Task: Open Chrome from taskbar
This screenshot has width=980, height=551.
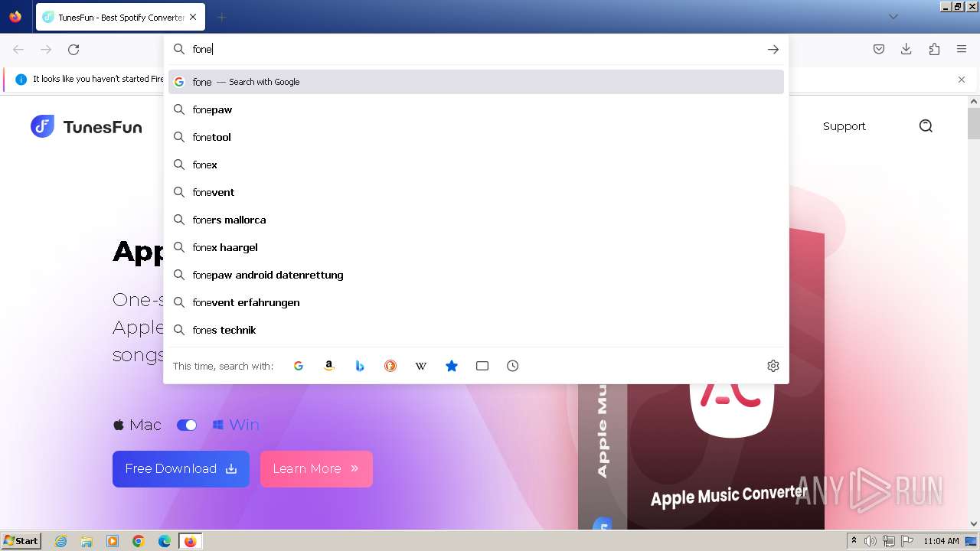Action: (139, 541)
